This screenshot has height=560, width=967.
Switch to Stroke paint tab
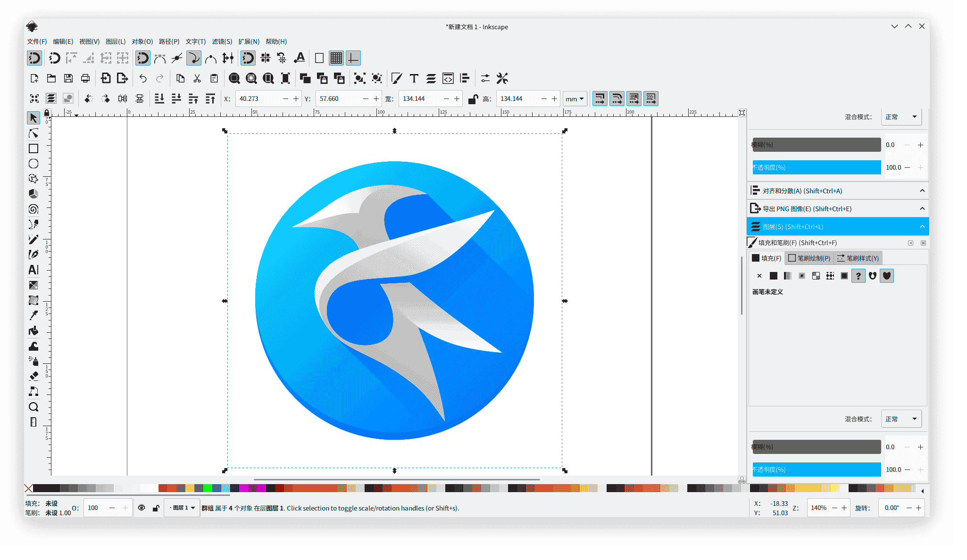(x=809, y=258)
